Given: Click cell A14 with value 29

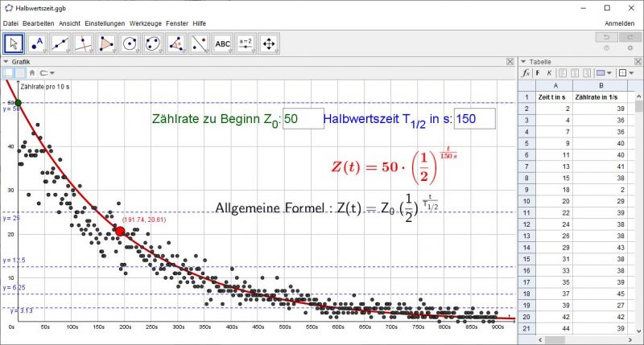Looking at the screenshot, I should [555, 248].
